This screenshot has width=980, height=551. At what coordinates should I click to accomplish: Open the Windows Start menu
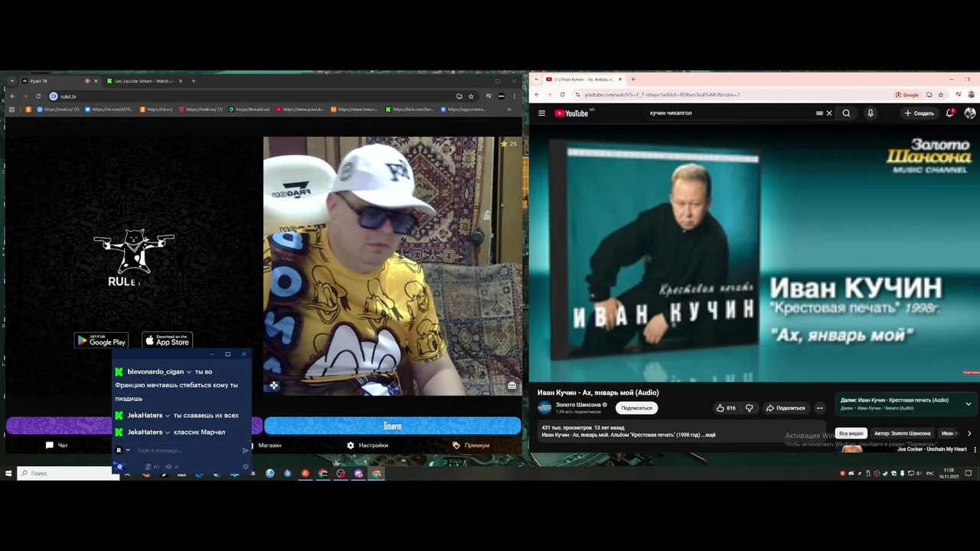(8, 474)
